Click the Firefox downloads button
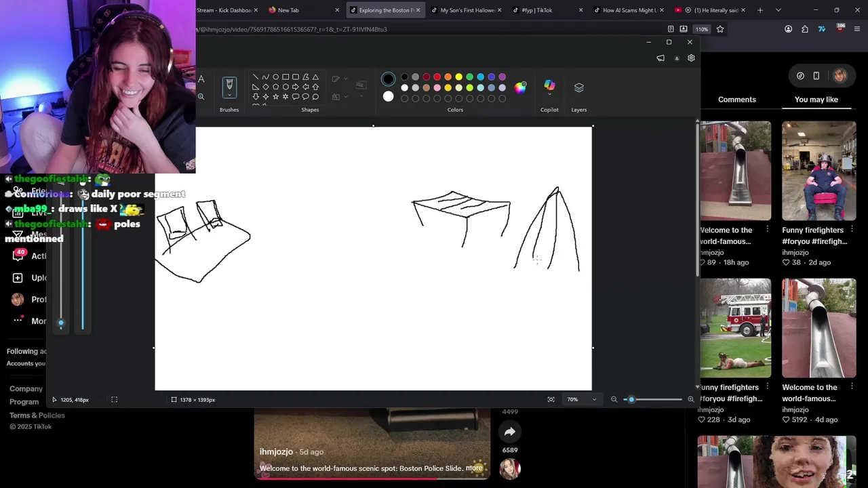 (x=684, y=29)
